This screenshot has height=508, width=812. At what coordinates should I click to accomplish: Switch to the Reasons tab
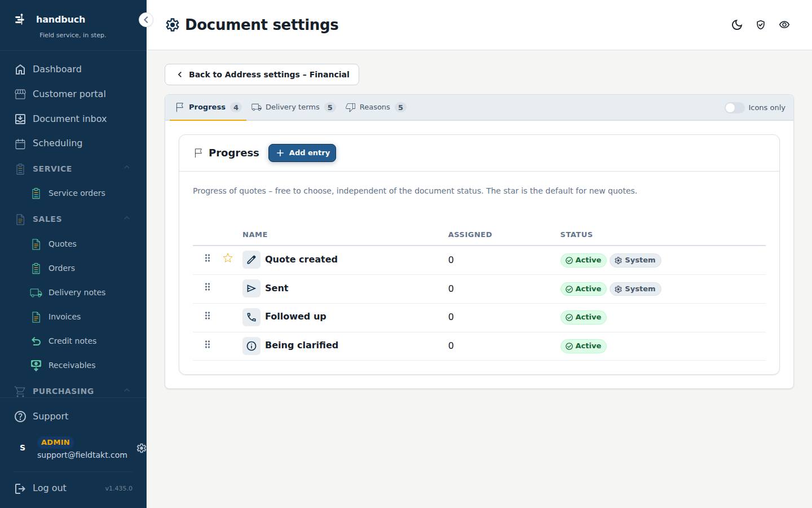(375, 107)
